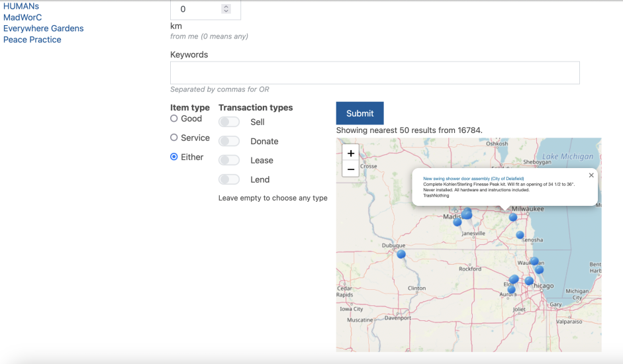This screenshot has height=364, width=623.
Task: Enable the Donate transaction type toggle
Action: pyautogui.click(x=229, y=142)
